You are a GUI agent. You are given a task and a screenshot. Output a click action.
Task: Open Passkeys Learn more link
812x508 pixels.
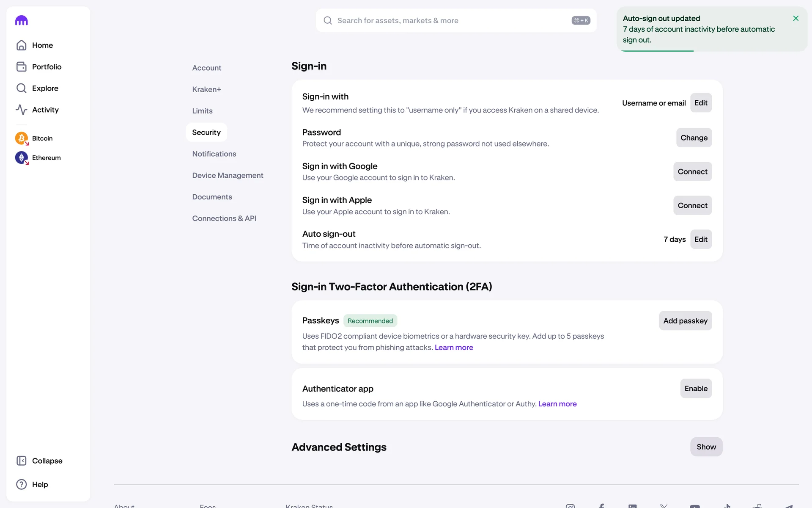click(x=453, y=348)
